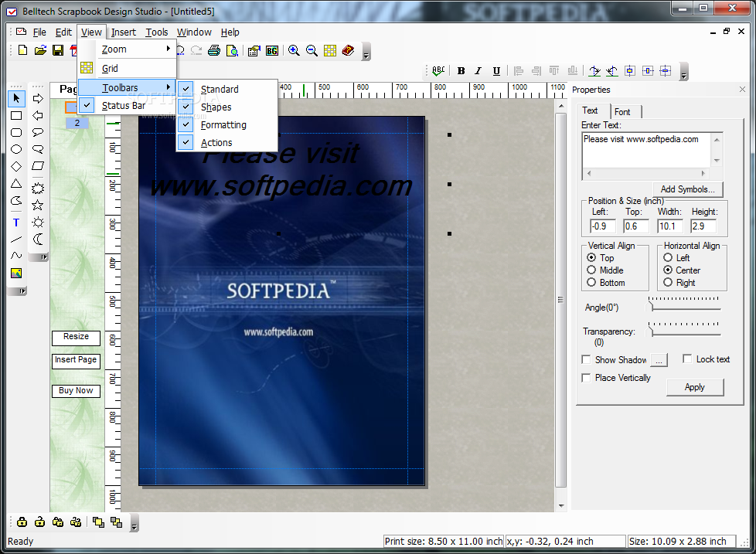Enable the Show Shadow checkbox
The image size is (756, 554).
(x=586, y=360)
